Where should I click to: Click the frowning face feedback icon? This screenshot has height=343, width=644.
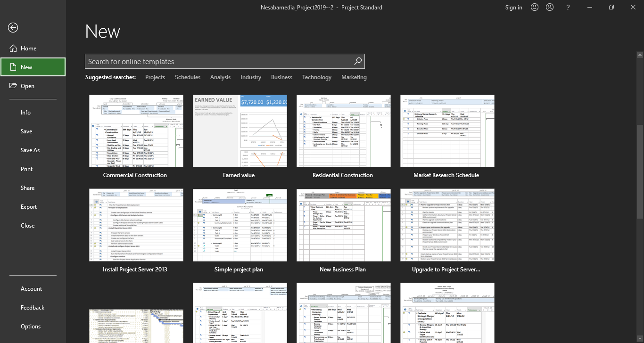point(550,7)
